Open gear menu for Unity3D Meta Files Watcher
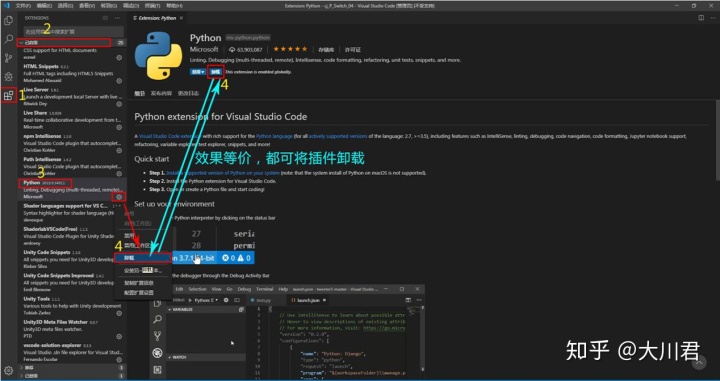The height and width of the screenshot is (381, 720). [x=119, y=336]
